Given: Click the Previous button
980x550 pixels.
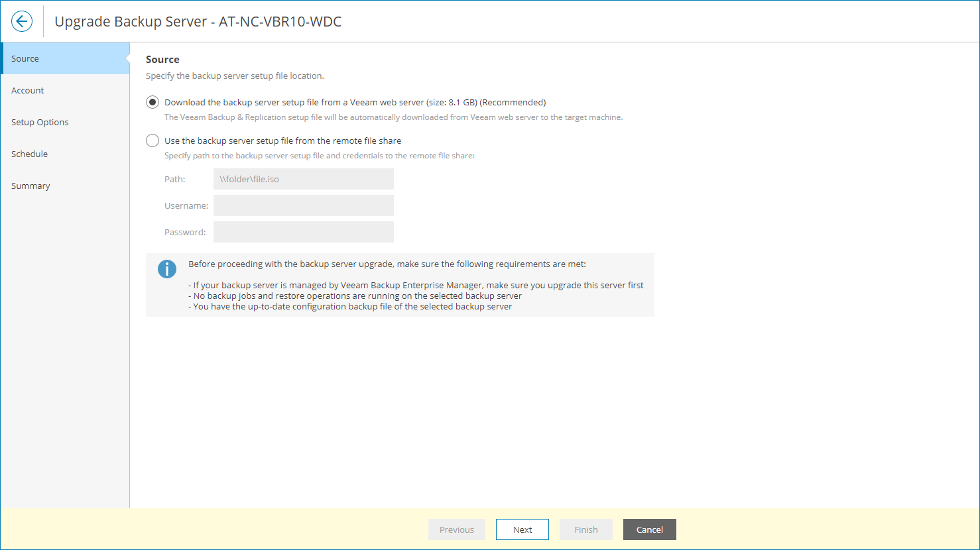Looking at the screenshot, I should 457,529.
